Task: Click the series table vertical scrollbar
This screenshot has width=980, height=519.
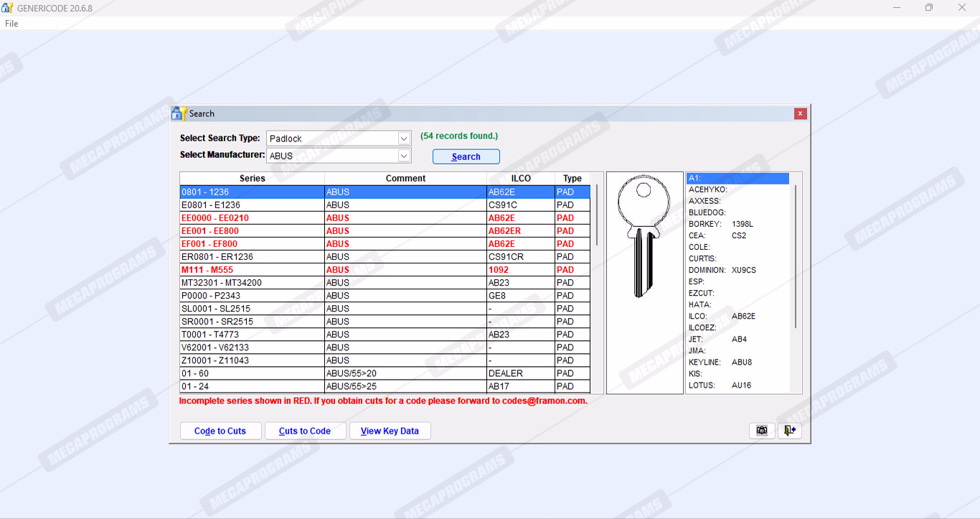Action: [598, 215]
